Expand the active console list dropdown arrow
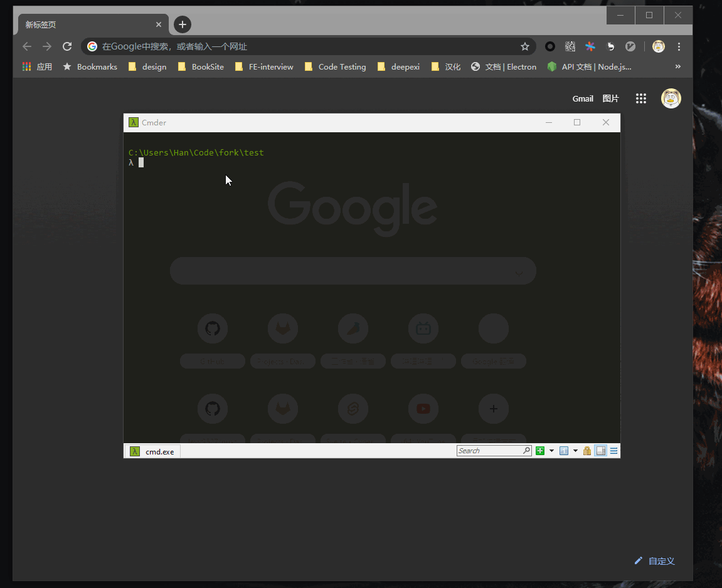Screen dimensions: 722x588 point(575,451)
